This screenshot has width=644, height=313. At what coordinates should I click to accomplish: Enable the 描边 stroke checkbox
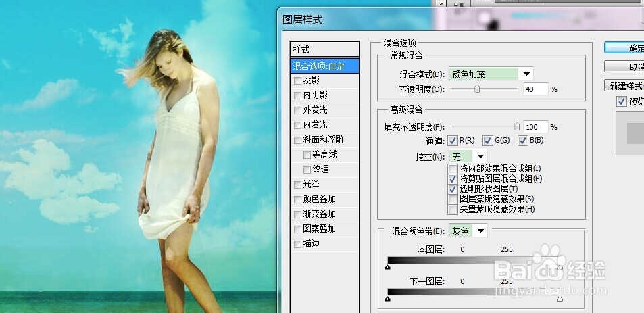click(298, 245)
